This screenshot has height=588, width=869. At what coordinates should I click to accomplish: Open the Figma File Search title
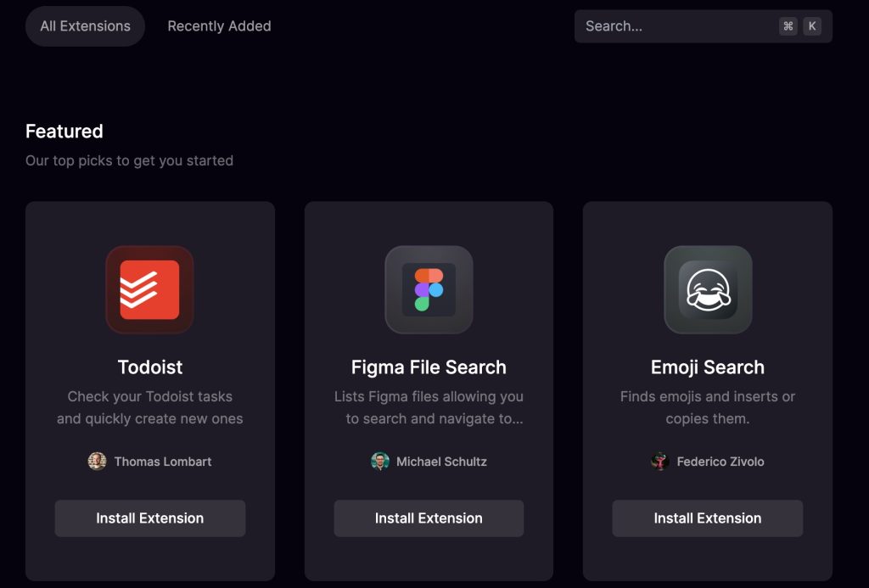[x=429, y=367]
